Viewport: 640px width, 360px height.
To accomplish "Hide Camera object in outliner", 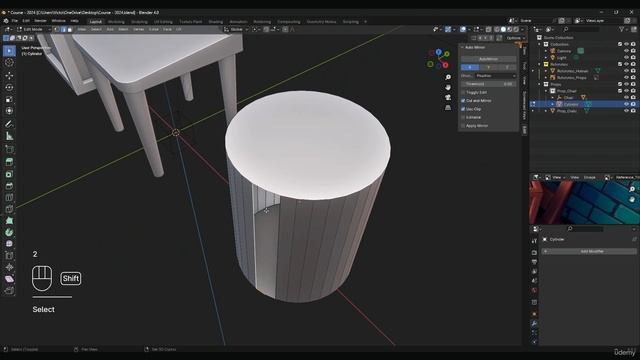I will point(626,51).
